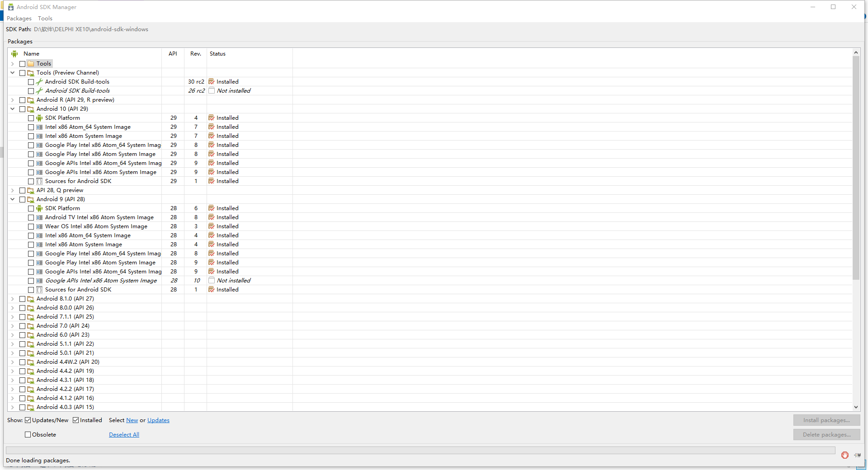Click the Android 8.1.0 (API 27) folder icon
Image resolution: width=868 pixels, height=470 pixels.
pos(31,299)
